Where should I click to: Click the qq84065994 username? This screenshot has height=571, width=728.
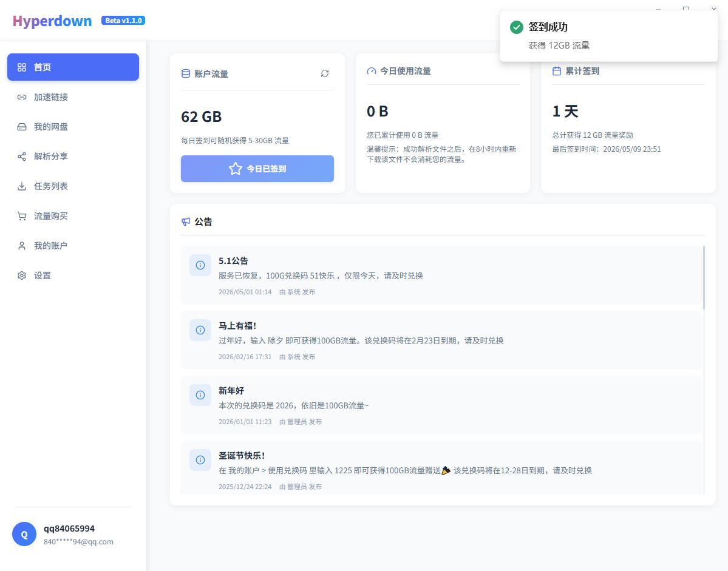pos(69,529)
